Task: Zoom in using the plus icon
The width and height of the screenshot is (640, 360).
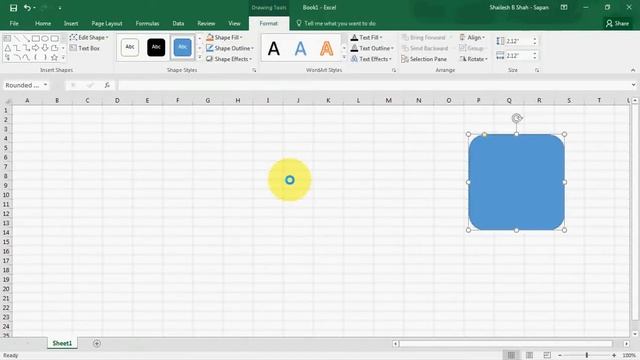Action: pyautogui.click(x=613, y=356)
